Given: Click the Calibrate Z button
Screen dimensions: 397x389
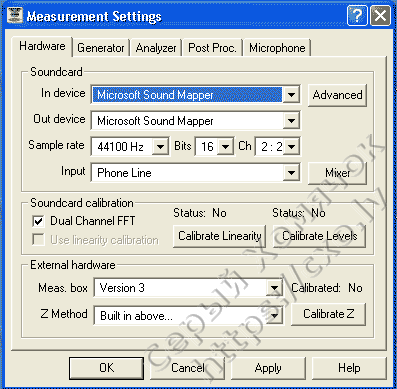Looking at the screenshot, I should coord(328,314).
